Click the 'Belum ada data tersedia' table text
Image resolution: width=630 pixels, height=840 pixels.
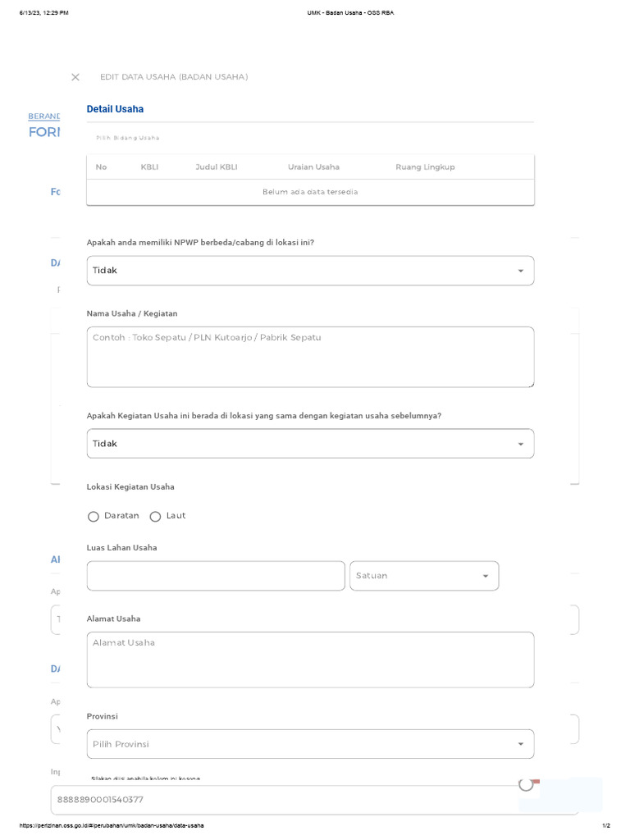[x=310, y=192]
